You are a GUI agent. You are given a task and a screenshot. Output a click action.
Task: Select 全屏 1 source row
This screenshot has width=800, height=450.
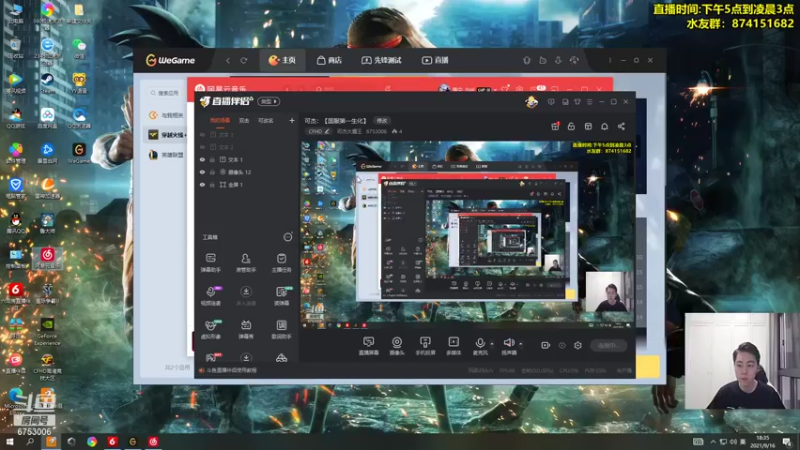click(247, 185)
